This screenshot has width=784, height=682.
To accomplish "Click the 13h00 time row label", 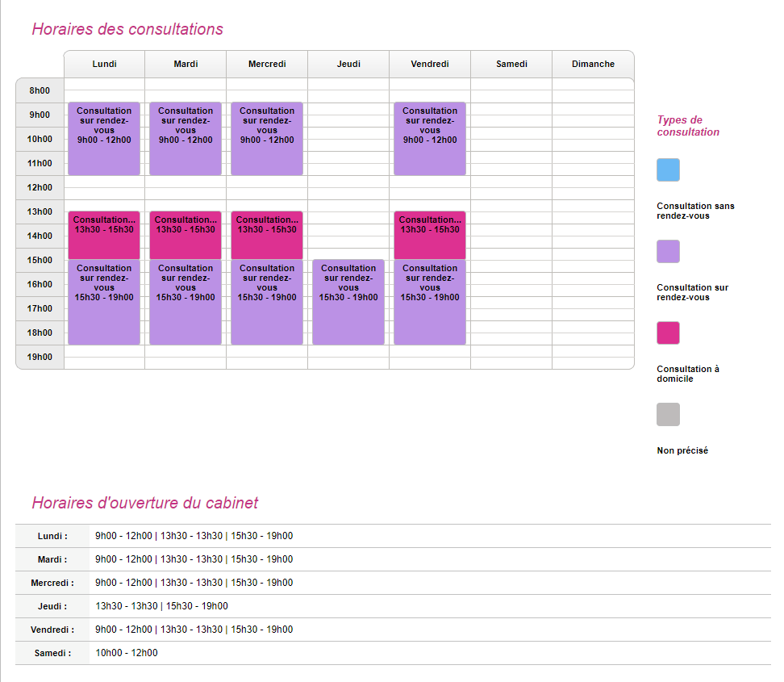I will 40,211.
